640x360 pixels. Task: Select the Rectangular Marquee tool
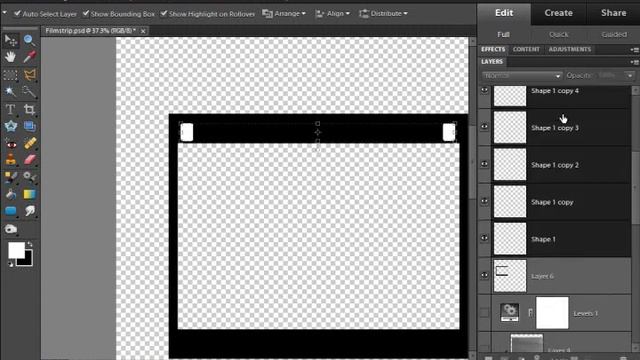point(11,75)
